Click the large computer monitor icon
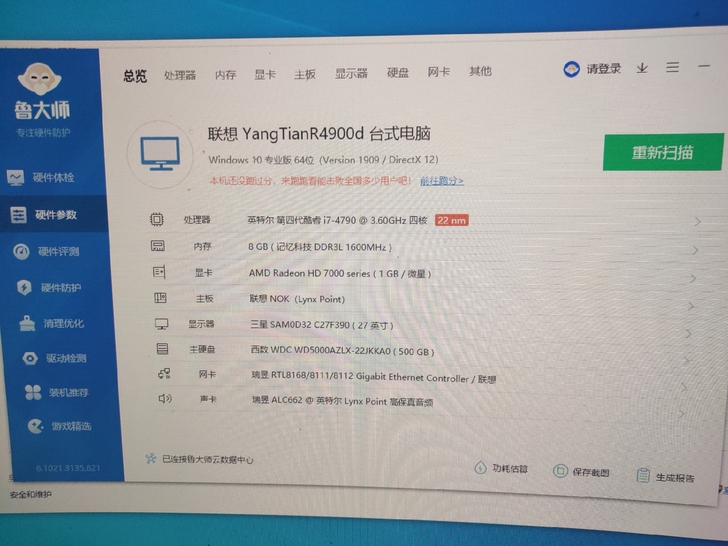The image size is (728, 546). tap(160, 154)
